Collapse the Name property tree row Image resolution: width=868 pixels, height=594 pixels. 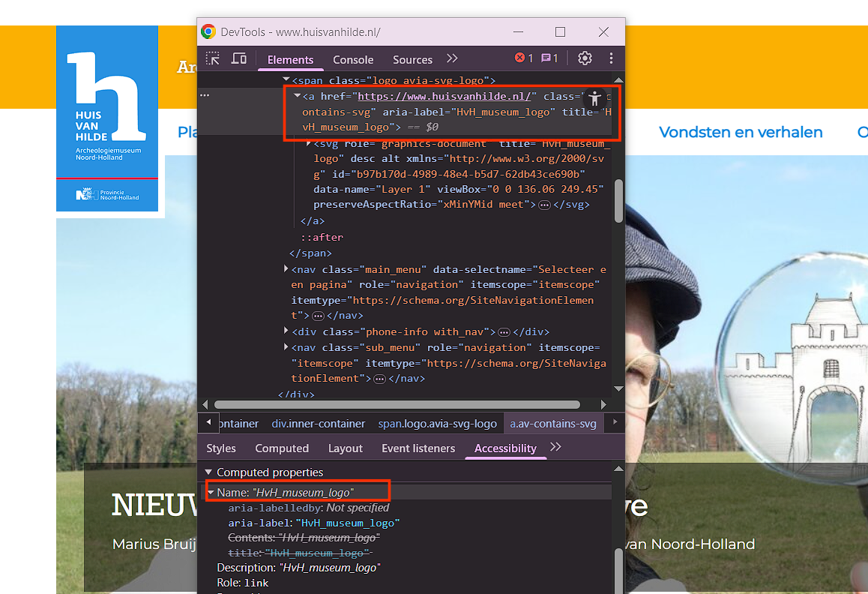tap(211, 492)
